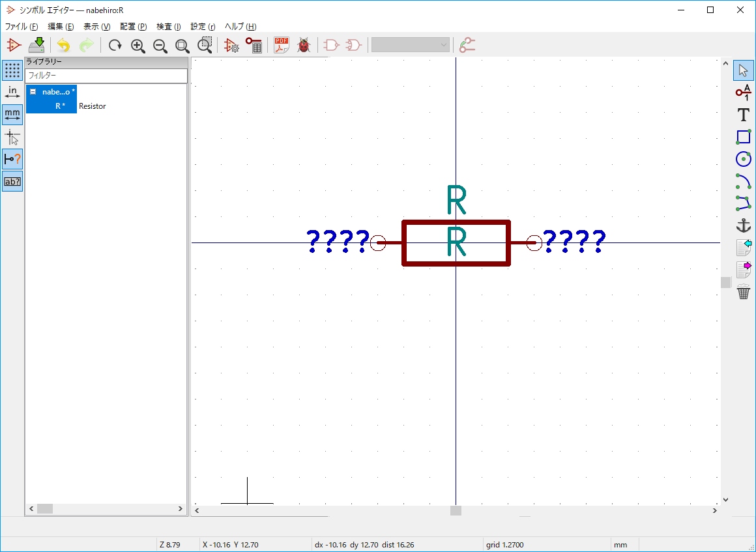The width and height of the screenshot is (756, 552).
Task: Select the add circle tool
Action: coord(744,159)
